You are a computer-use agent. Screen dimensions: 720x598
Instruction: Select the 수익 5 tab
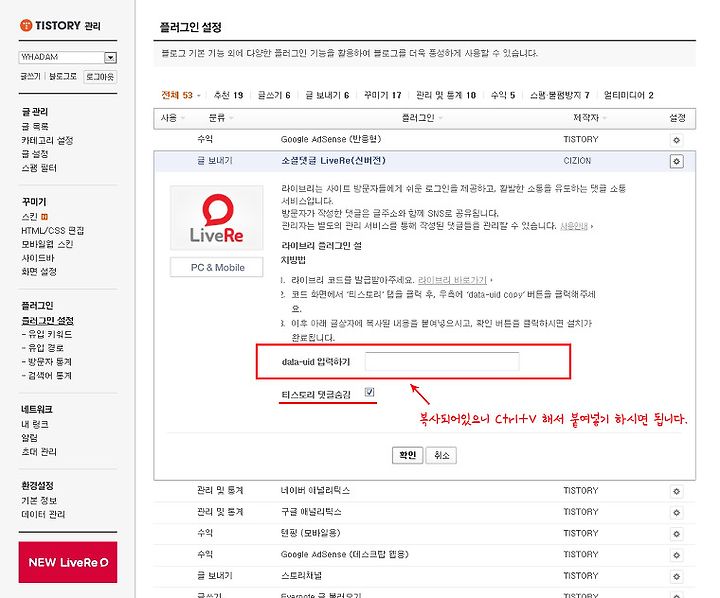coord(502,95)
